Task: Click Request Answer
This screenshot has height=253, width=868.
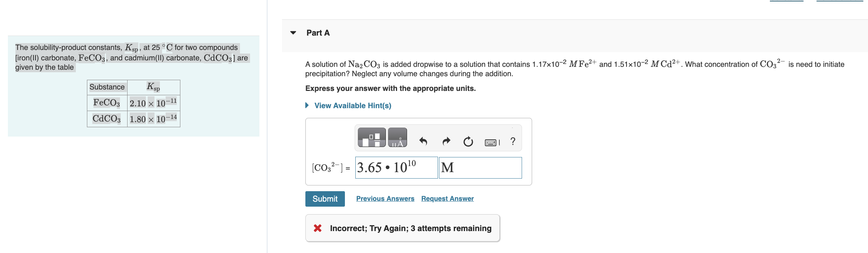Action: (x=447, y=198)
